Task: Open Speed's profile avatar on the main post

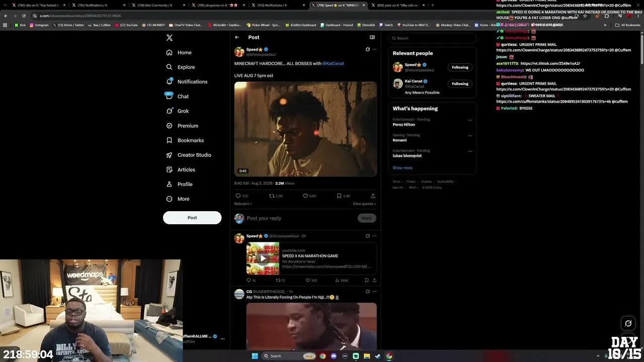Action: pyautogui.click(x=239, y=52)
